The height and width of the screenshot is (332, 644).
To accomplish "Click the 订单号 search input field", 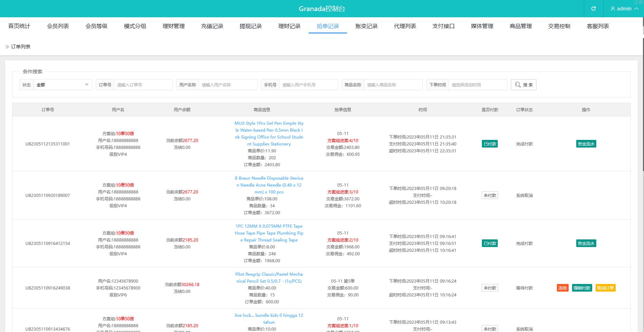I will (143, 85).
